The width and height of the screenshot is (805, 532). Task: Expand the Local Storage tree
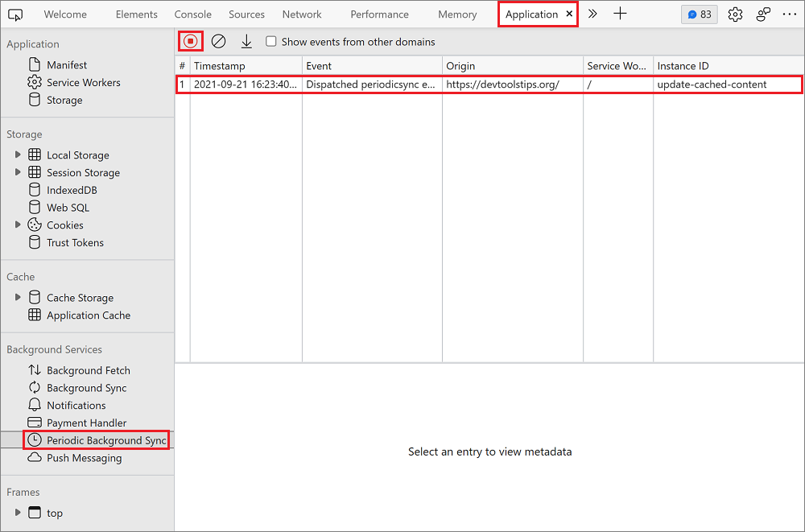(18, 155)
